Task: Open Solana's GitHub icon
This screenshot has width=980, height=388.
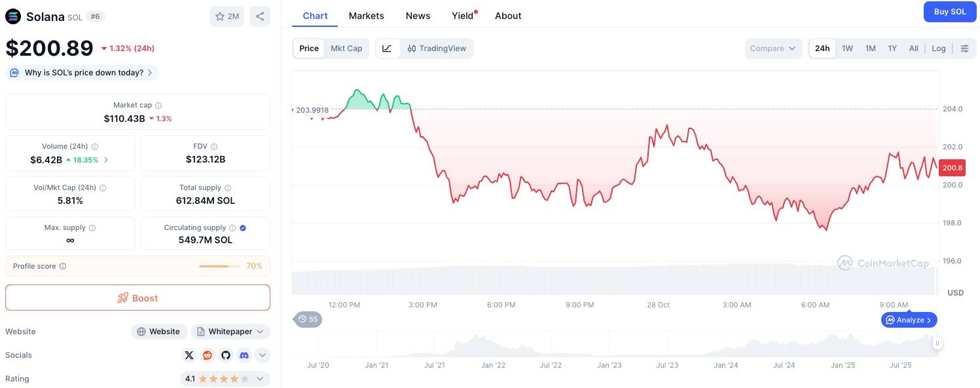Action: coord(225,355)
